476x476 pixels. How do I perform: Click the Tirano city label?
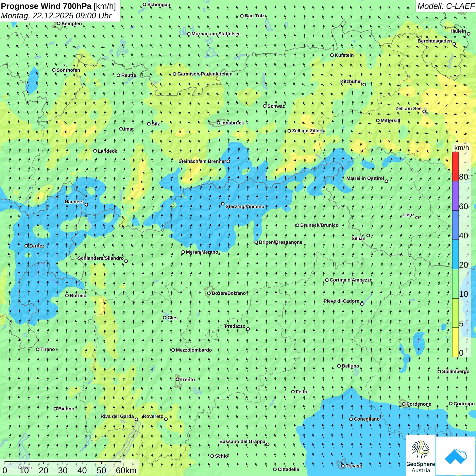tap(48, 349)
